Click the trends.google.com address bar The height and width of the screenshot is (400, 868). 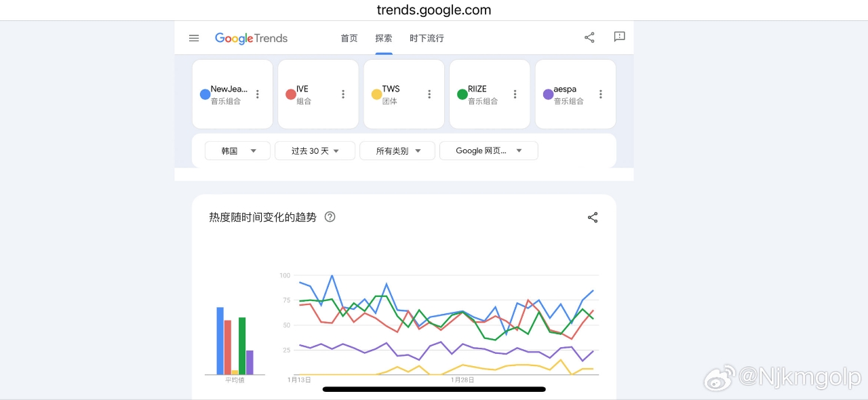[x=434, y=10]
